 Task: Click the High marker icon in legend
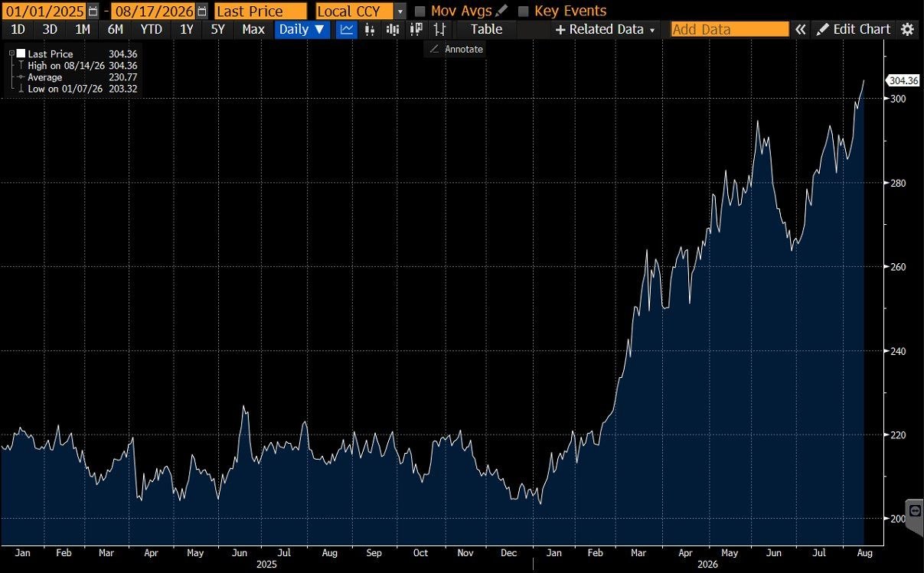tap(22, 66)
